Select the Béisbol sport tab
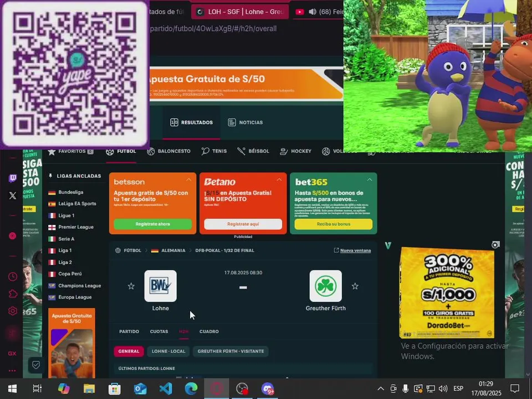Screen dimensions: 532x399 click(253, 151)
